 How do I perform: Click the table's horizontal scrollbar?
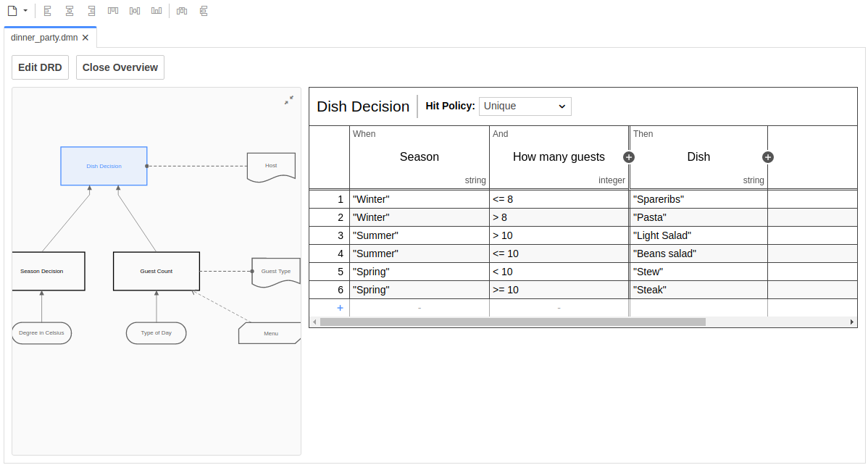(x=512, y=322)
